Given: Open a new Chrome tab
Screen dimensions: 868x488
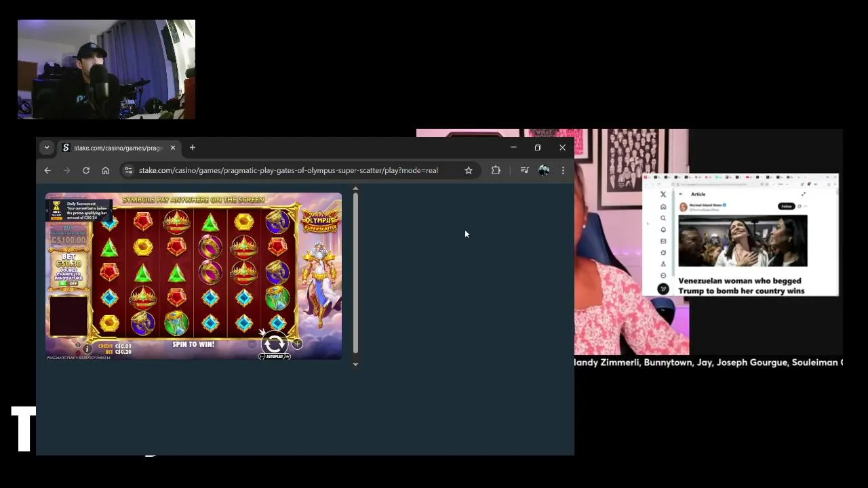Looking at the screenshot, I should [192, 148].
